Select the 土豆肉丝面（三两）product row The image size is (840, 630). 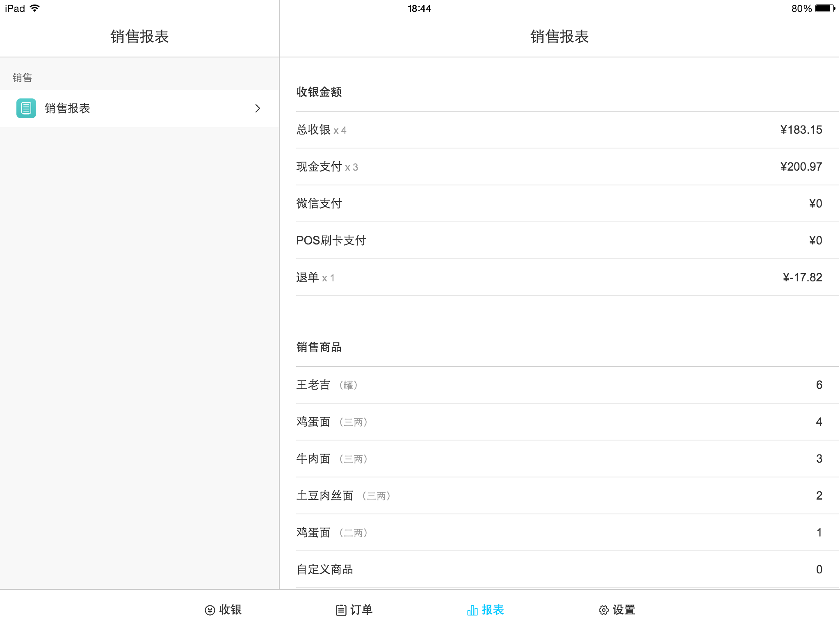pos(568,495)
